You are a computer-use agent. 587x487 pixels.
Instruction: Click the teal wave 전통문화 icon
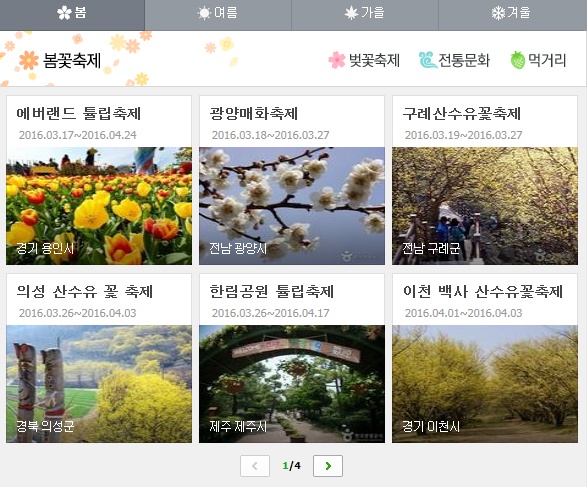[x=428, y=60]
